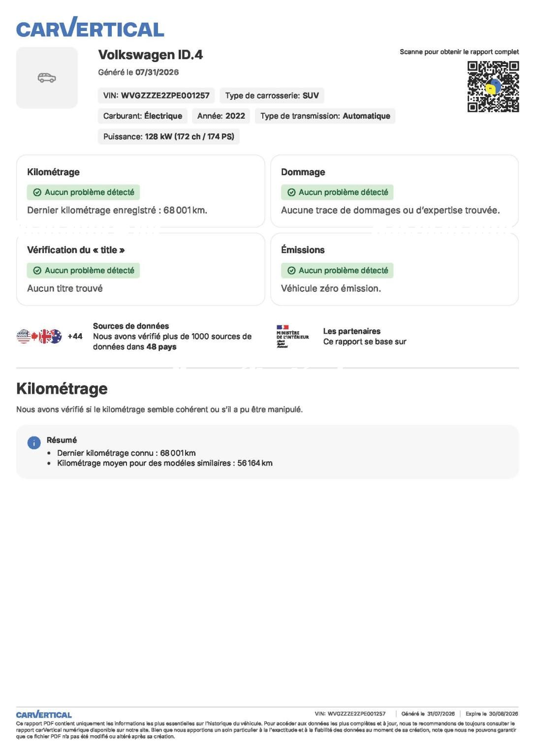Click the Émissions green check icon
The image size is (535, 756).
pyautogui.click(x=291, y=271)
